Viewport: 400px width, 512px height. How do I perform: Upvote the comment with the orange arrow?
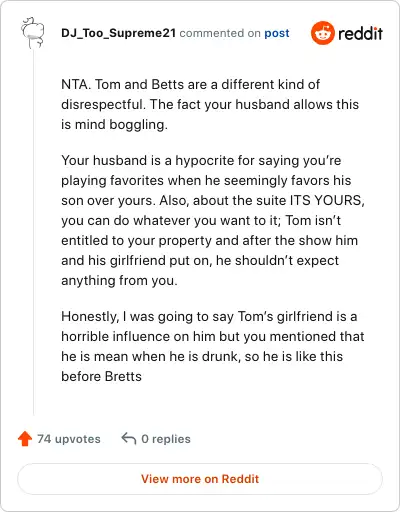25,439
